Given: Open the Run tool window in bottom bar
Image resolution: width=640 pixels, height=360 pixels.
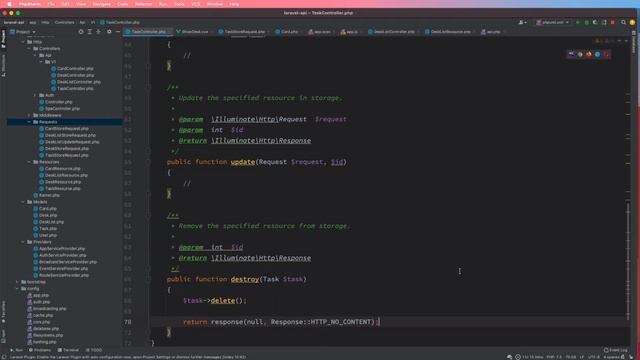Looking at the screenshot, I should tap(17, 350).
